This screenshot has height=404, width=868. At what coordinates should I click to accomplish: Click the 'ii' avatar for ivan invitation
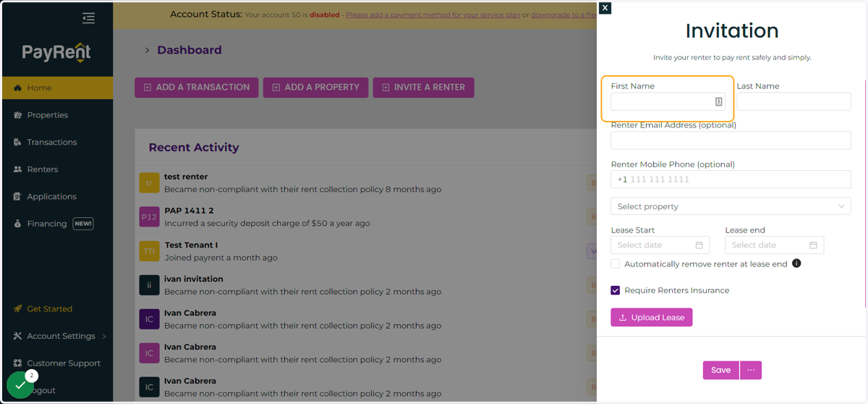149,285
